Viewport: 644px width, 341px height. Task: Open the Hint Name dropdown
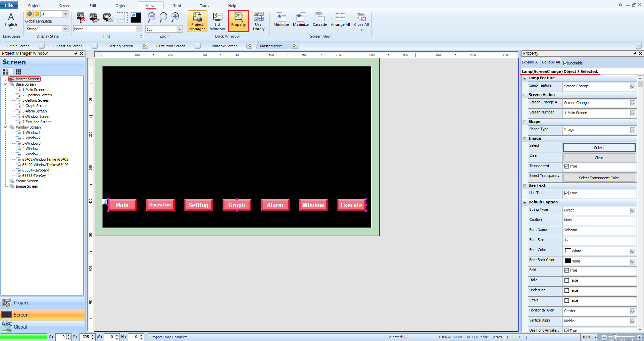tap(139, 29)
